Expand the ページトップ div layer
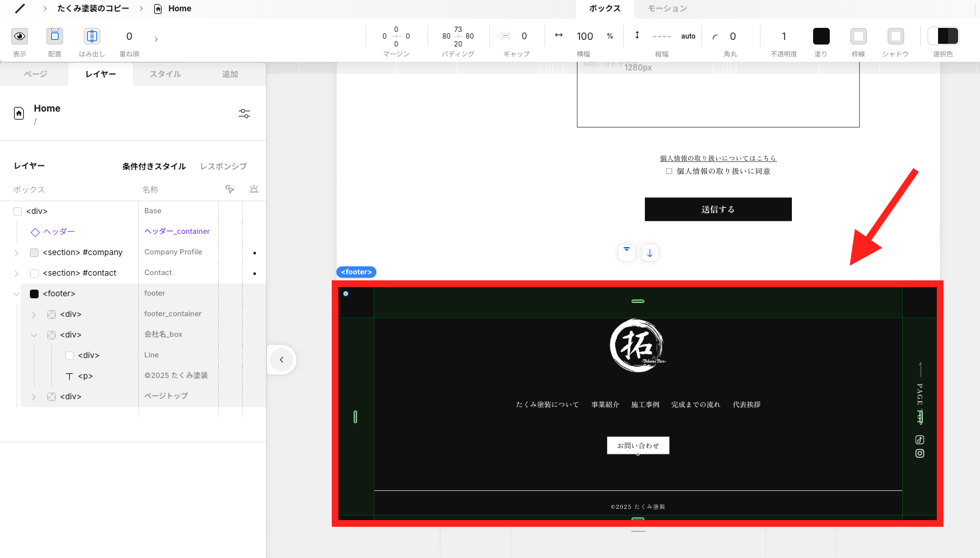Viewport: 980px width, 558px height. (34, 397)
